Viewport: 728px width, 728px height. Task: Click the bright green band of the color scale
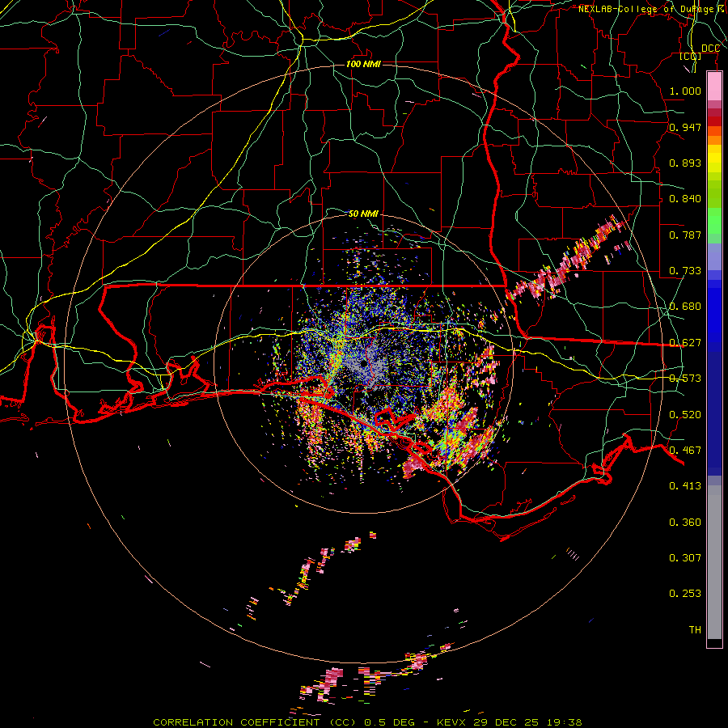point(714,221)
